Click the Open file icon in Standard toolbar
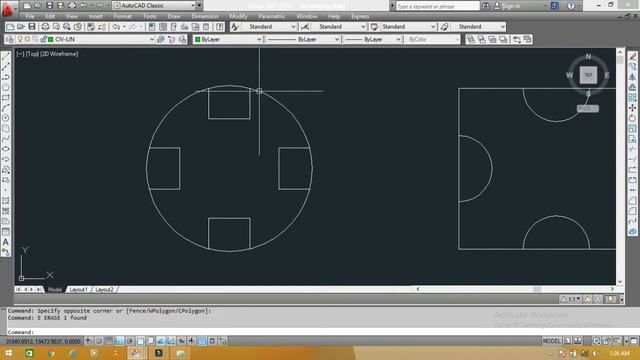 (21, 27)
